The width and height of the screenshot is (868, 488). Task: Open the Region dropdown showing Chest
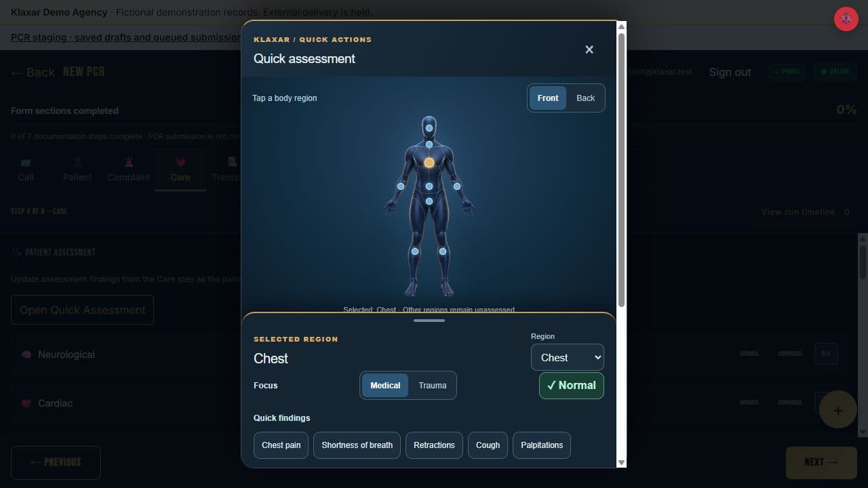click(x=568, y=358)
